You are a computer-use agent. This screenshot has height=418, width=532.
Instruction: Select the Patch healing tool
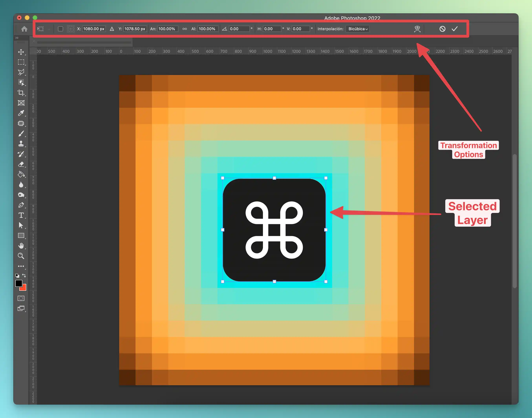[x=21, y=123]
